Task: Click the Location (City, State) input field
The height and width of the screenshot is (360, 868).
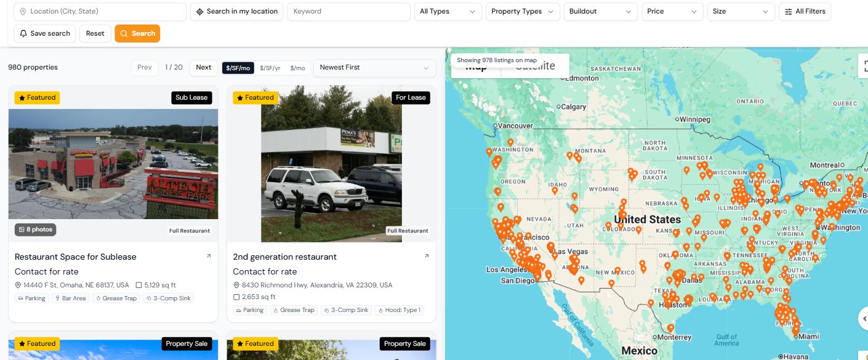Action: [x=100, y=12]
